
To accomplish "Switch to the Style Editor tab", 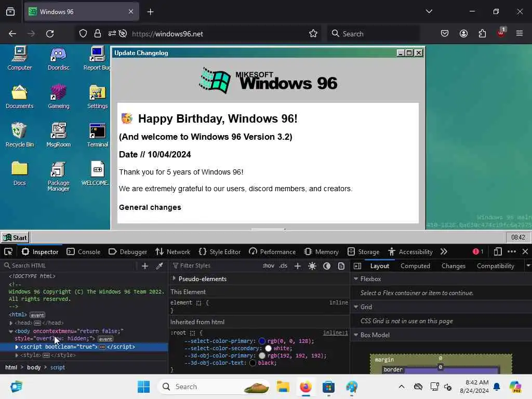I will click(220, 252).
